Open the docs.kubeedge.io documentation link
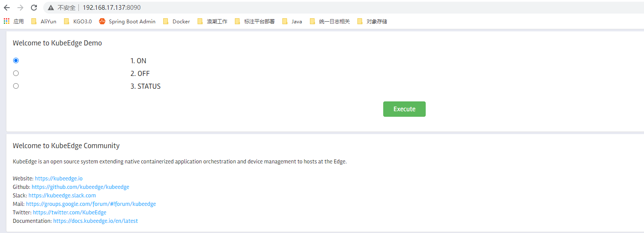 pyautogui.click(x=95, y=221)
